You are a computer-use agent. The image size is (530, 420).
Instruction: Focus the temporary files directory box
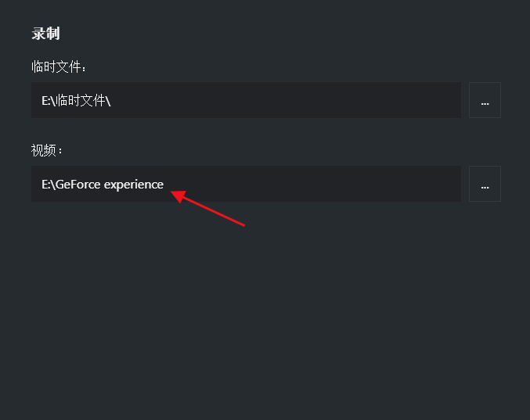pos(246,100)
